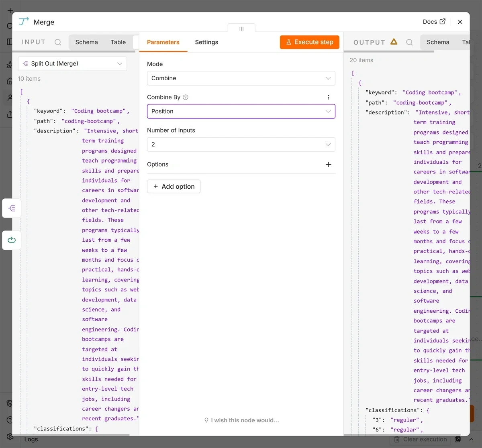482x448 pixels.
Task: Select the Split Out node icon on left edge
Action: click(x=12, y=208)
